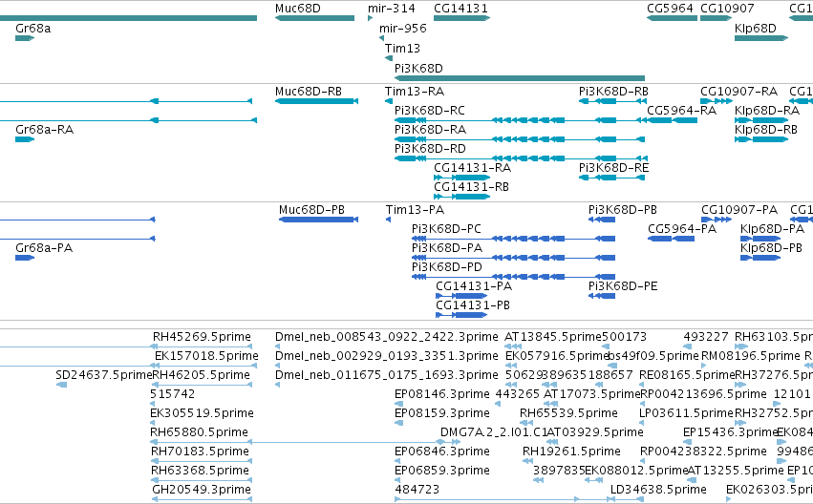Select the RH19261.5prime EST label

click(x=571, y=452)
